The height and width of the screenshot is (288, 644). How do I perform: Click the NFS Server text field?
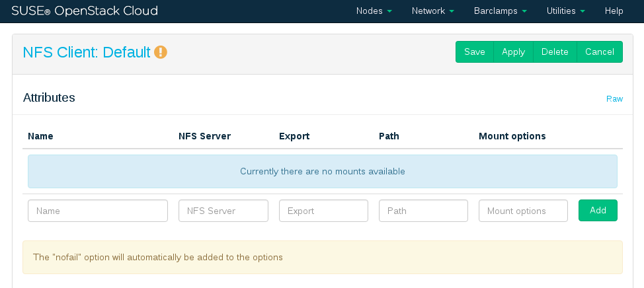point(223,211)
